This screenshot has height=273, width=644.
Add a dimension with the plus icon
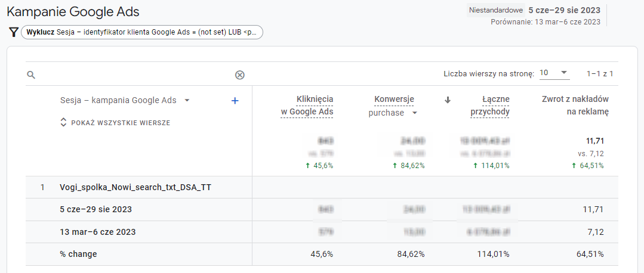(x=235, y=101)
